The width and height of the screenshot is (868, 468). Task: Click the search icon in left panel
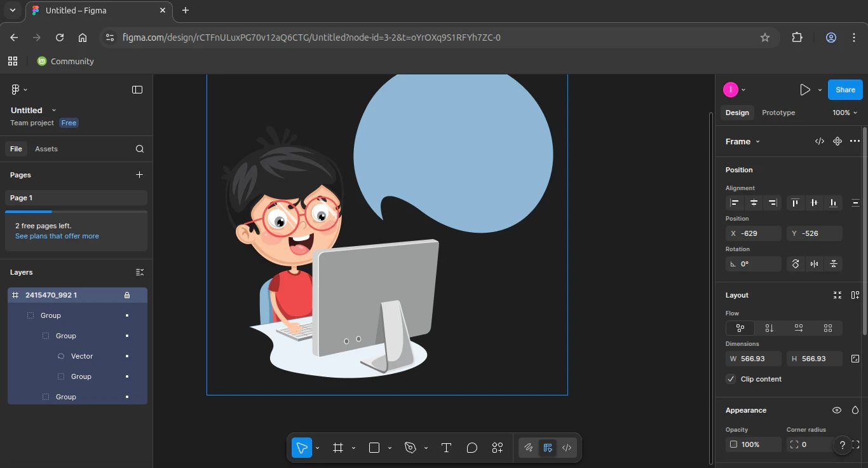pyautogui.click(x=140, y=149)
